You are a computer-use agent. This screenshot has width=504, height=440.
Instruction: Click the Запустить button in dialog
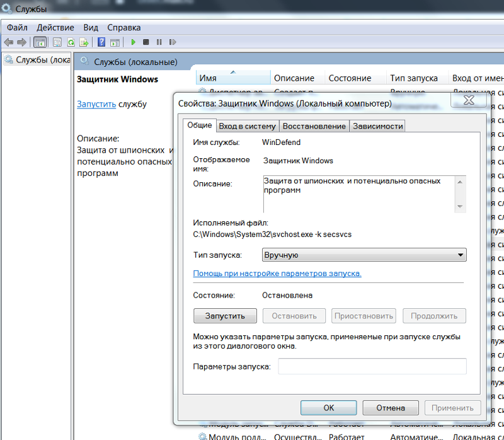point(225,316)
